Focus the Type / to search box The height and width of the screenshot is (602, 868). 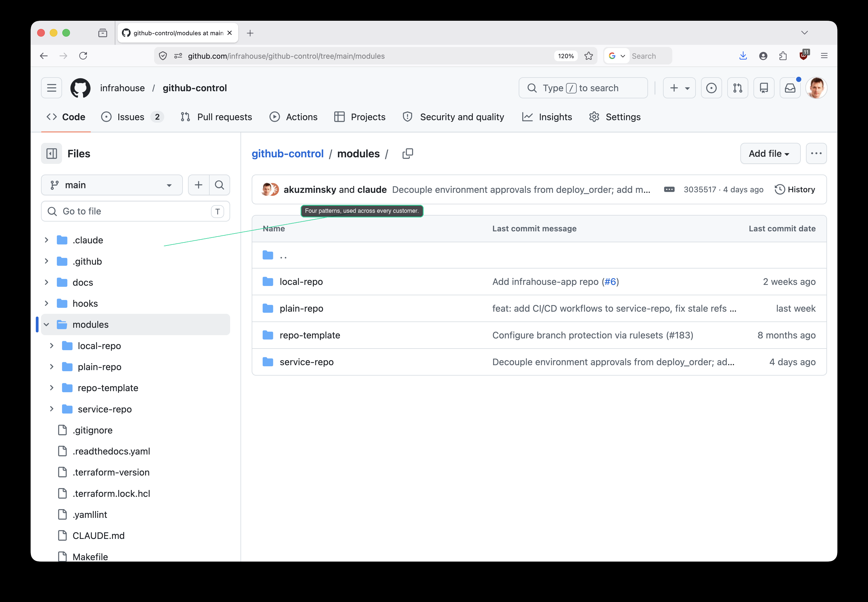pos(583,88)
